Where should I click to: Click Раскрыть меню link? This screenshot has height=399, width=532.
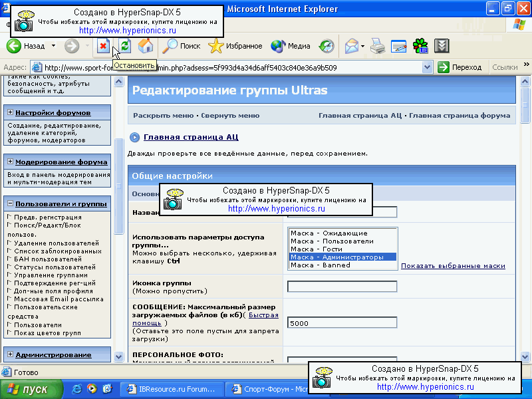163,115
